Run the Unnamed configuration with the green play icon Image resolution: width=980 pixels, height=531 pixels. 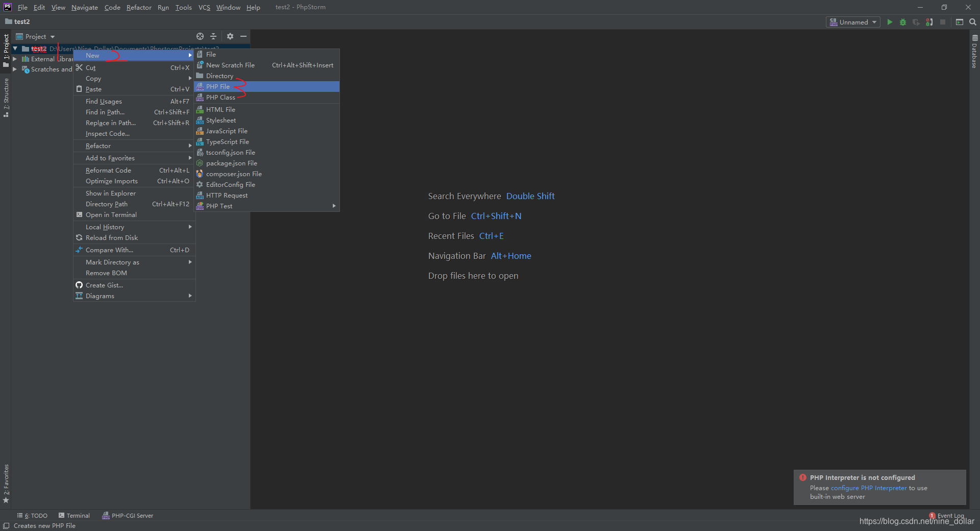click(890, 22)
